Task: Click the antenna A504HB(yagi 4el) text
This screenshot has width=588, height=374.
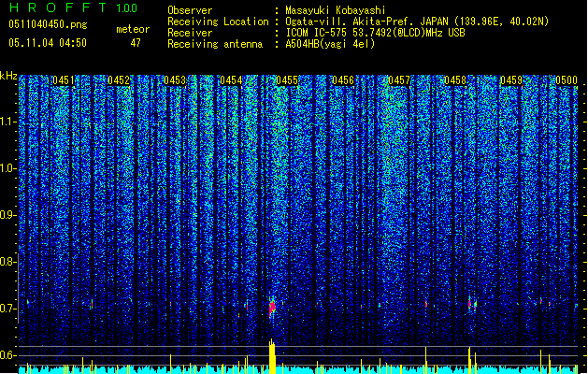Action: click(330, 44)
